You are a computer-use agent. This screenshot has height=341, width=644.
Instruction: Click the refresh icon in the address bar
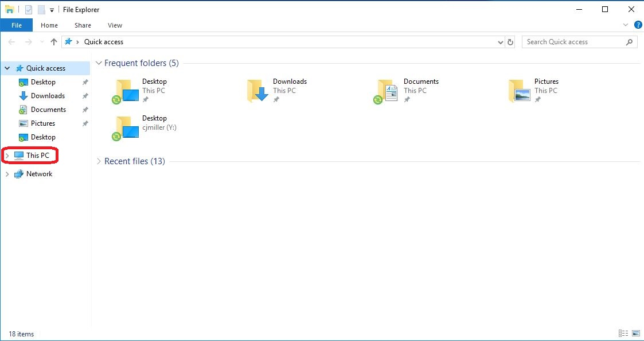510,41
